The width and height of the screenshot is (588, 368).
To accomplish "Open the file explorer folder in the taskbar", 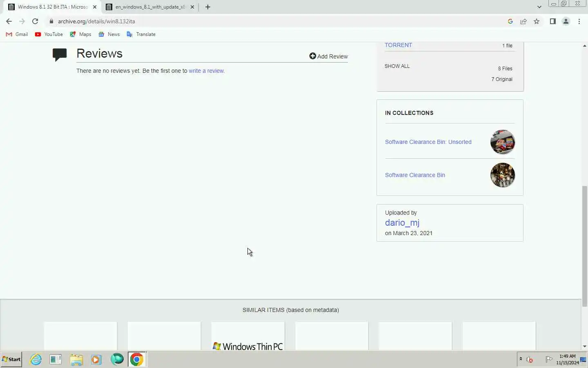I will (x=76, y=360).
